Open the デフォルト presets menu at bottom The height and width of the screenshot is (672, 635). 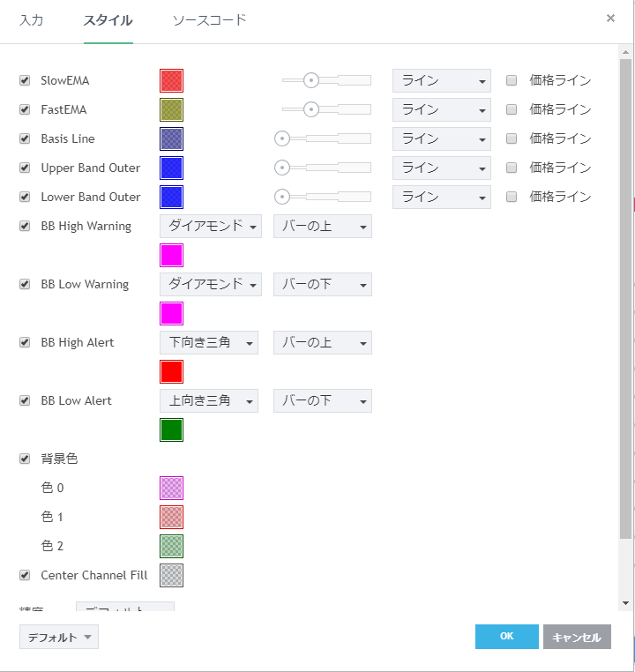(x=58, y=637)
